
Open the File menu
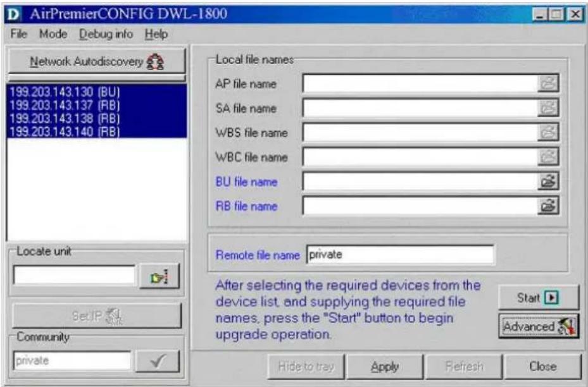click(18, 34)
